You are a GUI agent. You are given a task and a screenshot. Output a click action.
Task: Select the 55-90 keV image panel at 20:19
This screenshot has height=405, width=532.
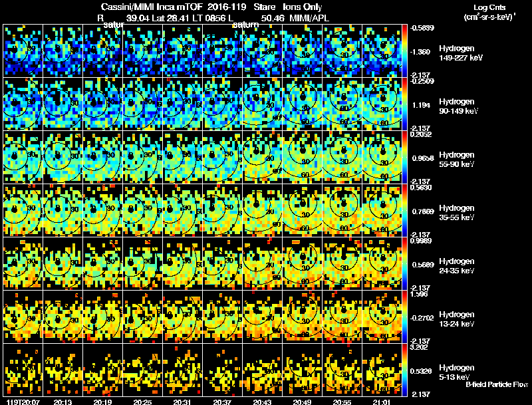point(103,158)
